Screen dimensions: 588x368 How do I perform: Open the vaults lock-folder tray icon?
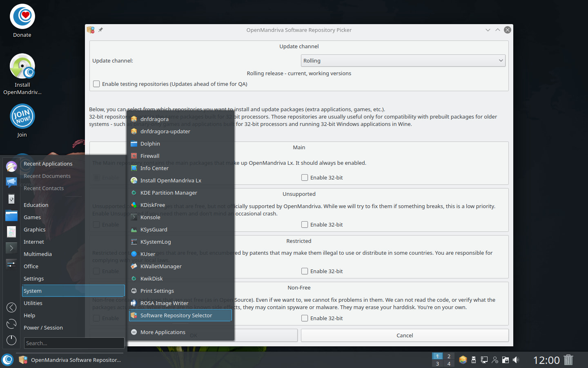(506, 360)
